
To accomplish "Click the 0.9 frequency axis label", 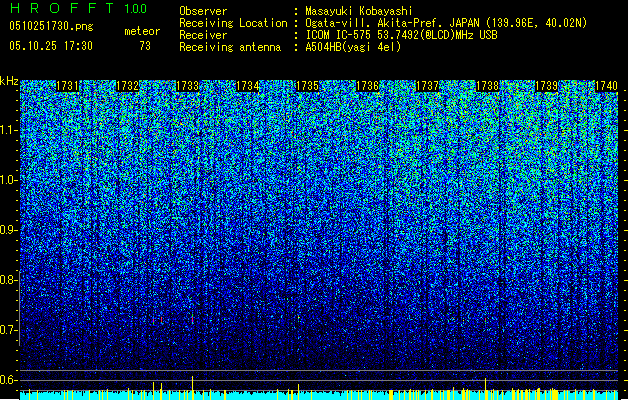I will [x=8, y=230].
